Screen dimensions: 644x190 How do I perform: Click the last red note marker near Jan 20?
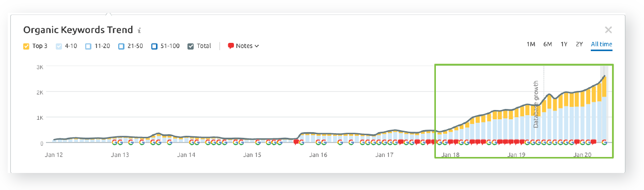coord(593,141)
